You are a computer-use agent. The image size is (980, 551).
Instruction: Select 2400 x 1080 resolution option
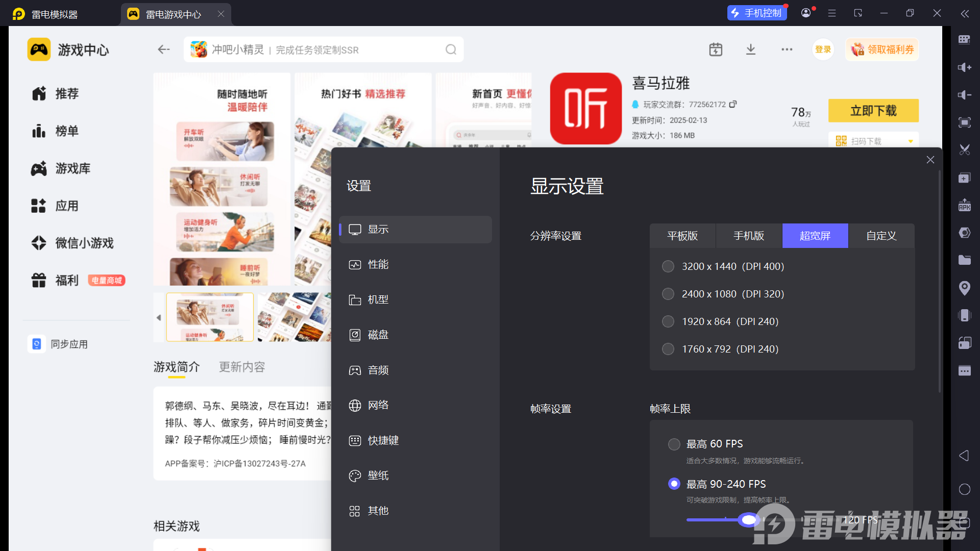click(x=668, y=294)
